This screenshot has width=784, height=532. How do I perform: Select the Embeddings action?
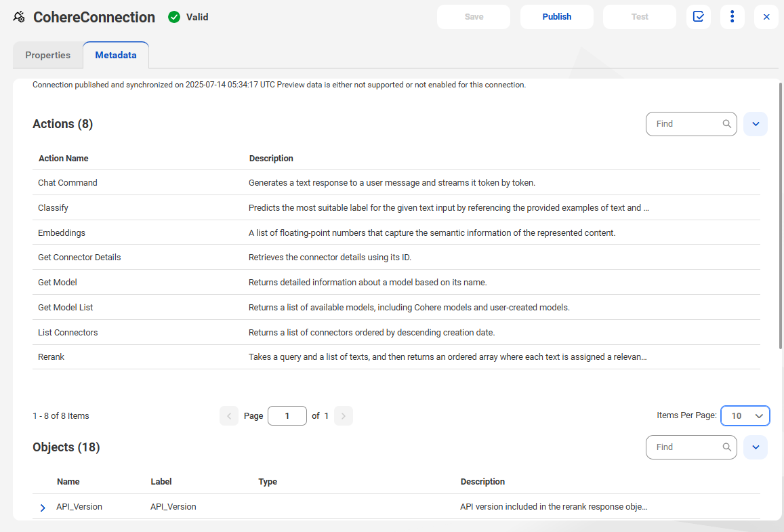(x=62, y=233)
